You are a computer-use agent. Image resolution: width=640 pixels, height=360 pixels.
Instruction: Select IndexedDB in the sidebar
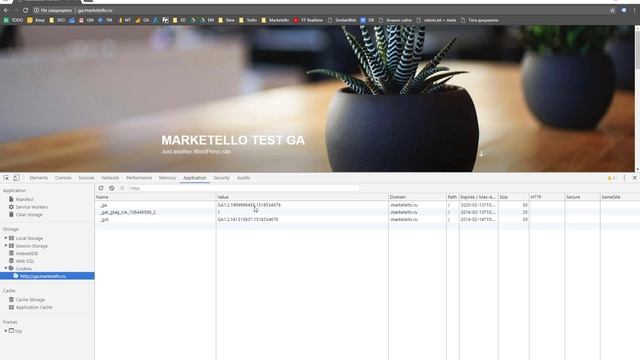click(27, 253)
